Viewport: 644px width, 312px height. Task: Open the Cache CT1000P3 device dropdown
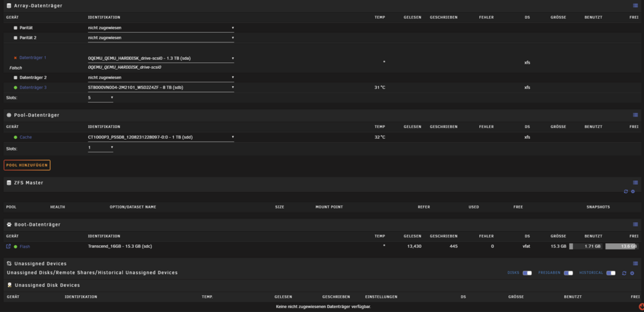click(x=161, y=137)
